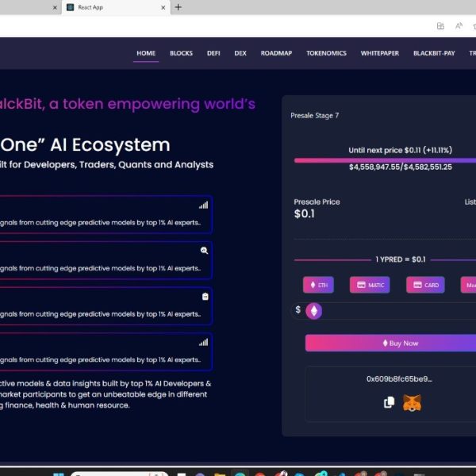The height and width of the screenshot is (476, 476).
Task: Open the WHITEPAPER link
Action: click(380, 53)
